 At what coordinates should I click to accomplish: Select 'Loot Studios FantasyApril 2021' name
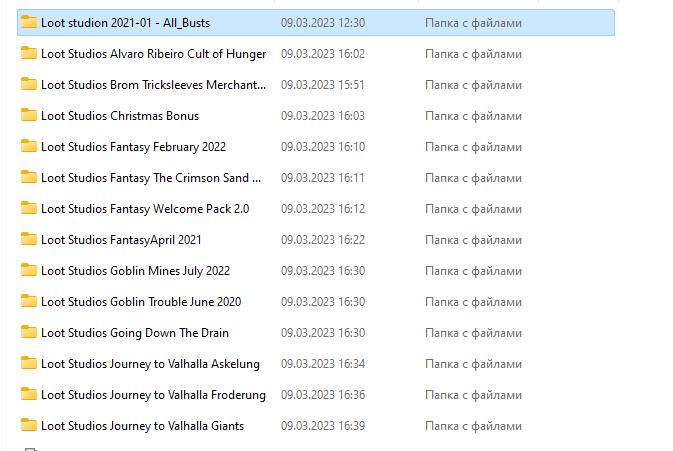pyautogui.click(x=121, y=240)
